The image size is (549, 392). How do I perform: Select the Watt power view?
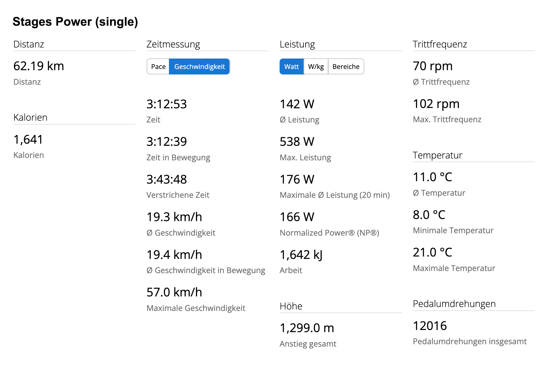292,67
